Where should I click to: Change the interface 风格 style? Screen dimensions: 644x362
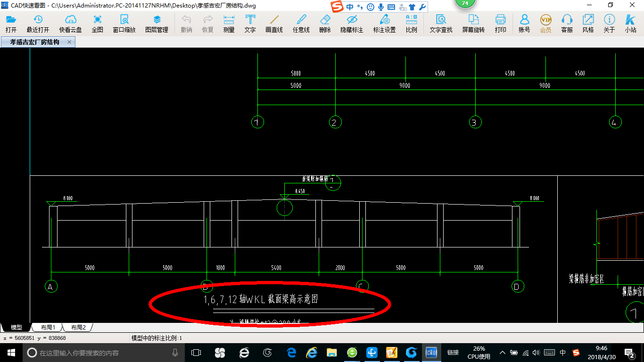click(x=588, y=24)
